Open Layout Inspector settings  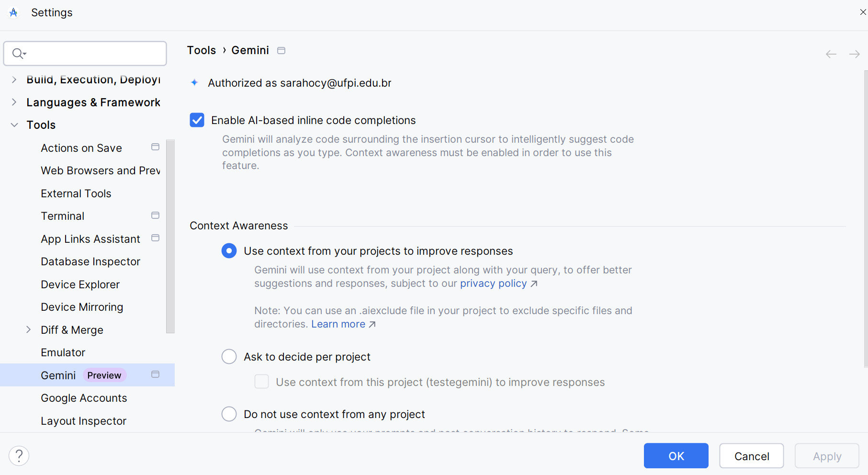(x=83, y=421)
